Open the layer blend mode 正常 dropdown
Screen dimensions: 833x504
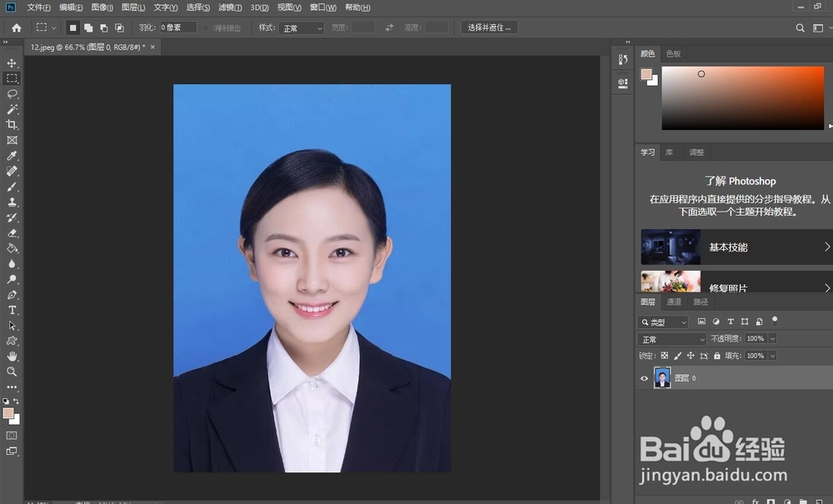pyautogui.click(x=671, y=339)
